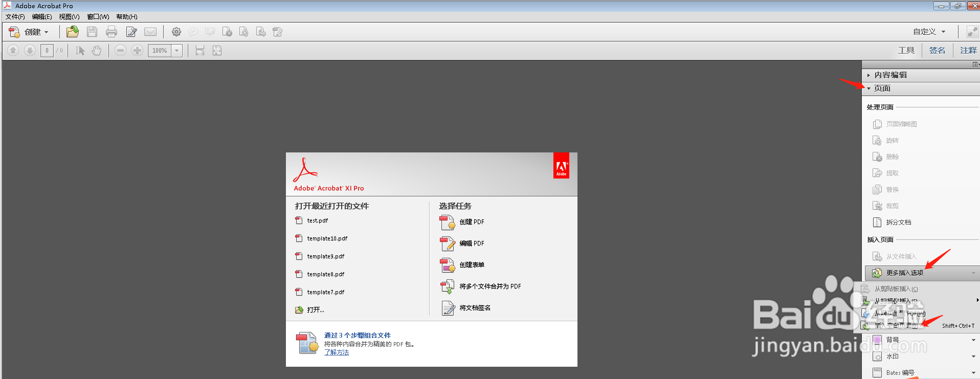The width and height of the screenshot is (980, 379).
Task: Open recent file template10.pdf
Action: (x=327, y=238)
